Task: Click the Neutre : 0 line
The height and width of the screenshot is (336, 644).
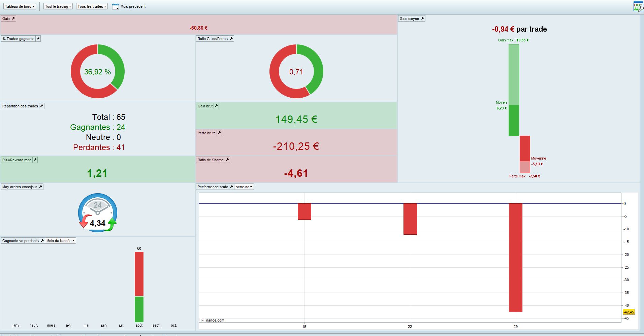Action: pyautogui.click(x=103, y=137)
